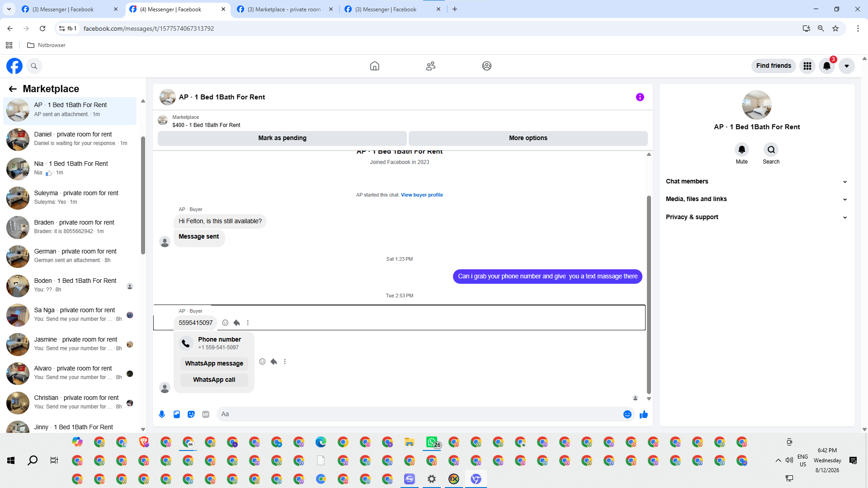The width and height of the screenshot is (868, 488).
Task: Open Windows Start menu
Action: [11, 460]
